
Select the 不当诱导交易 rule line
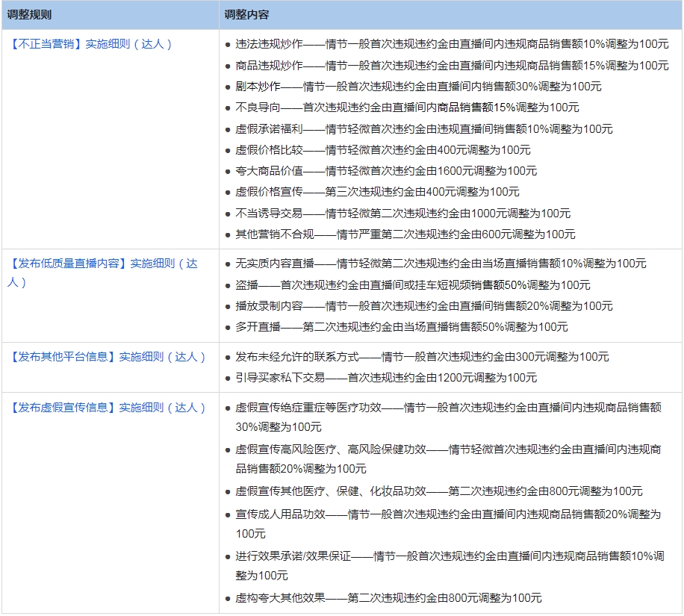tap(403, 214)
